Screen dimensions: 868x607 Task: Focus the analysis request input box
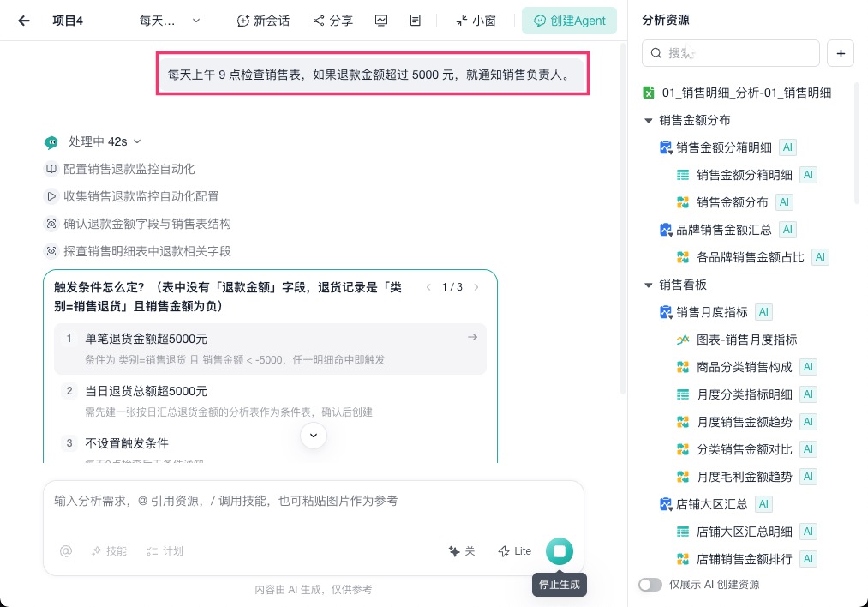tap(314, 502)
